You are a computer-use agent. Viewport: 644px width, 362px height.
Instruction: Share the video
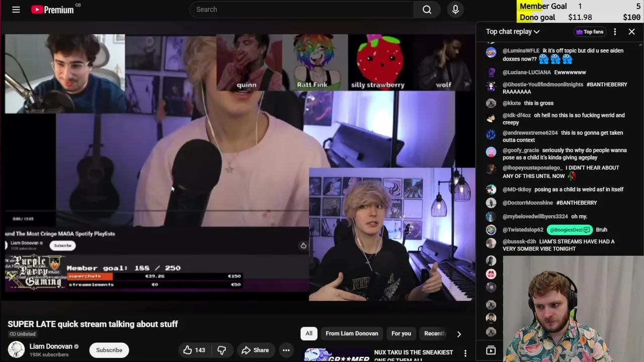click(x=255, y=350)
